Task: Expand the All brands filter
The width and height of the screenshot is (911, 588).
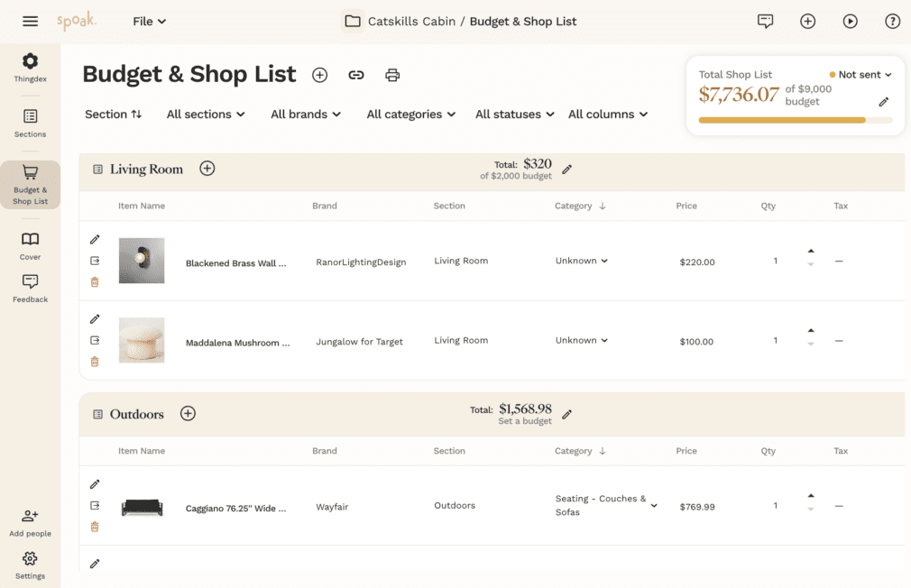Action: pos(306,115)
